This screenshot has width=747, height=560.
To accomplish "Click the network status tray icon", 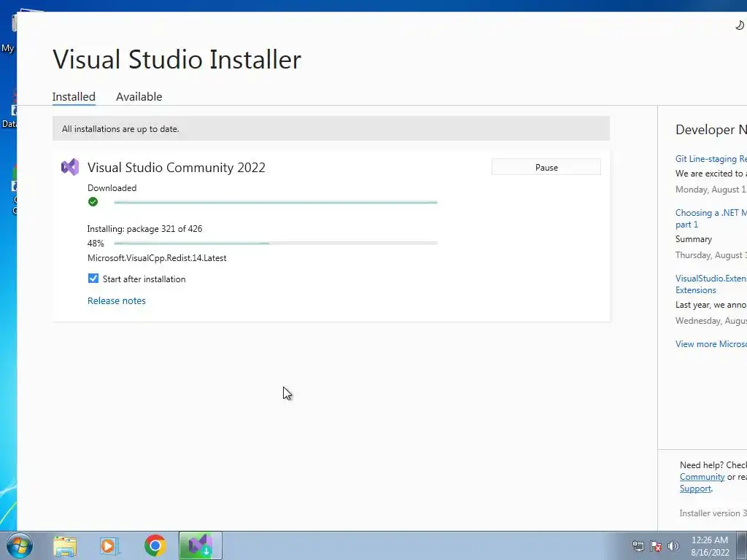I will pos(638,546).
